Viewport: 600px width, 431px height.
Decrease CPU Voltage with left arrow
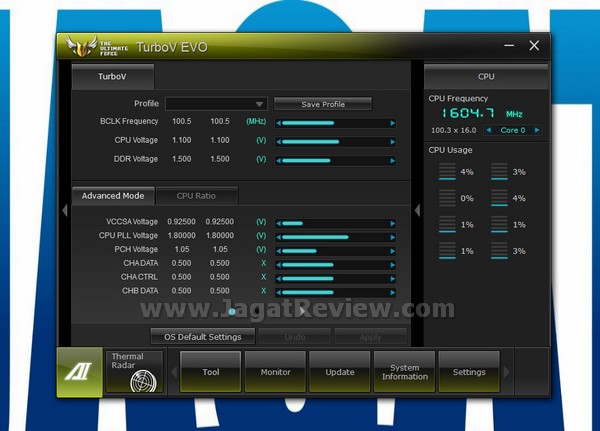[x=279, y=142]
